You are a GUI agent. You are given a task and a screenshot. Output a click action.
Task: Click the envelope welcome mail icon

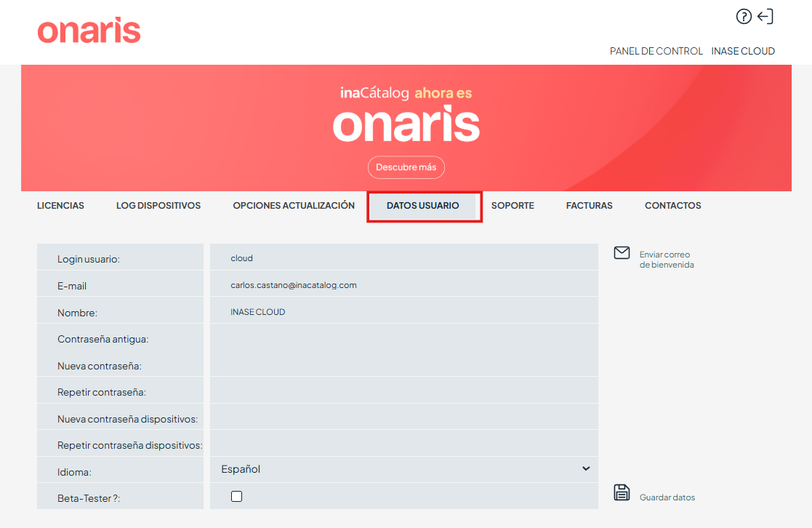622,253
